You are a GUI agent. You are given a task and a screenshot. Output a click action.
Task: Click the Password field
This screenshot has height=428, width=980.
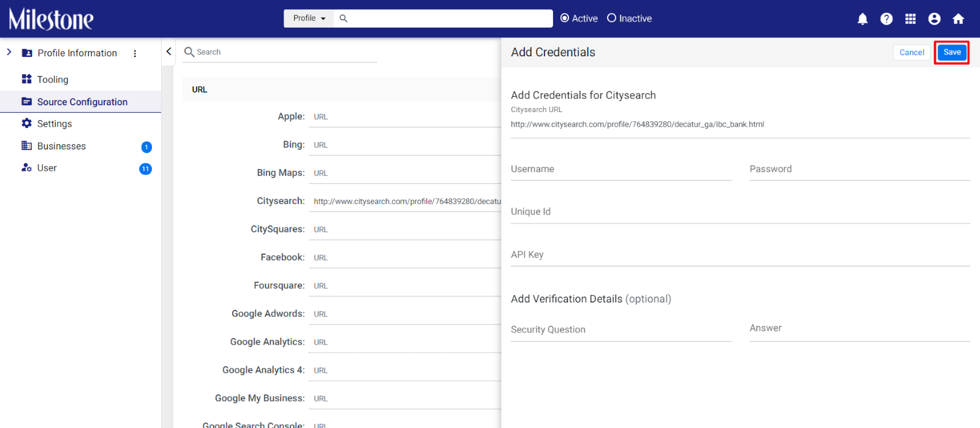tap(860, 169)
